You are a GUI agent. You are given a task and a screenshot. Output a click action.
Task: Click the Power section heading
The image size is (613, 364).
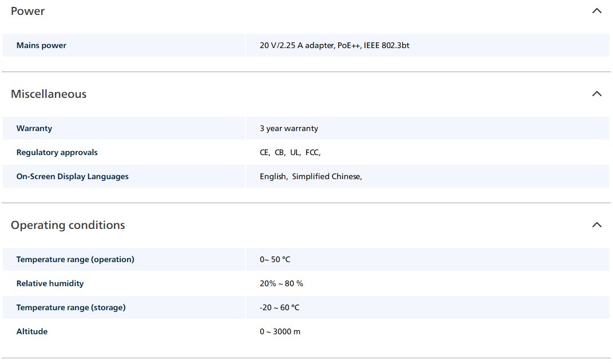[27, 11]
